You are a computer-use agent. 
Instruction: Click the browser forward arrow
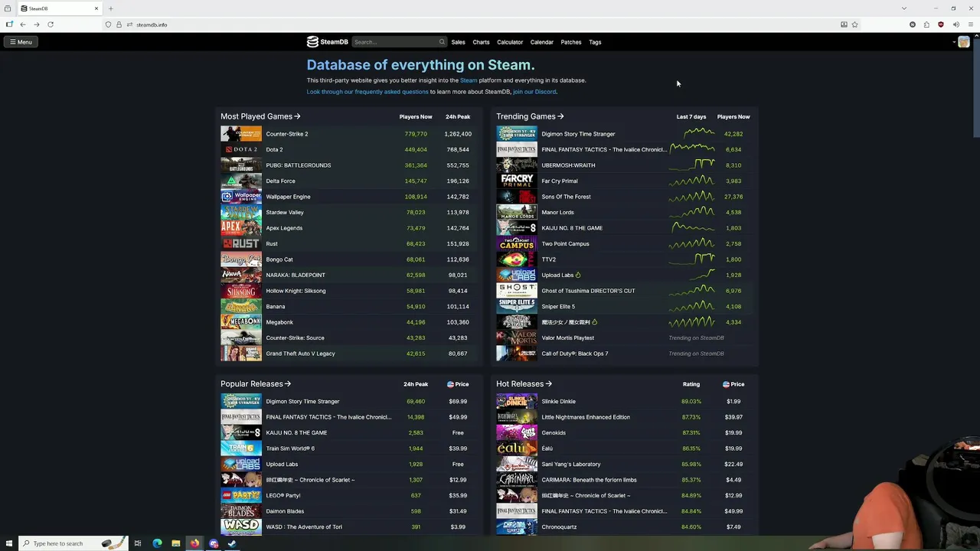[37, 24]
